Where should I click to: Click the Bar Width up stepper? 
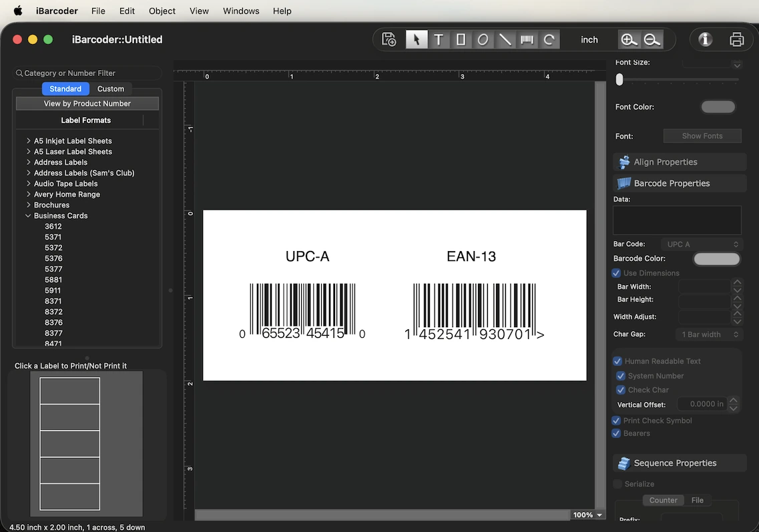[x=737, y=283]
